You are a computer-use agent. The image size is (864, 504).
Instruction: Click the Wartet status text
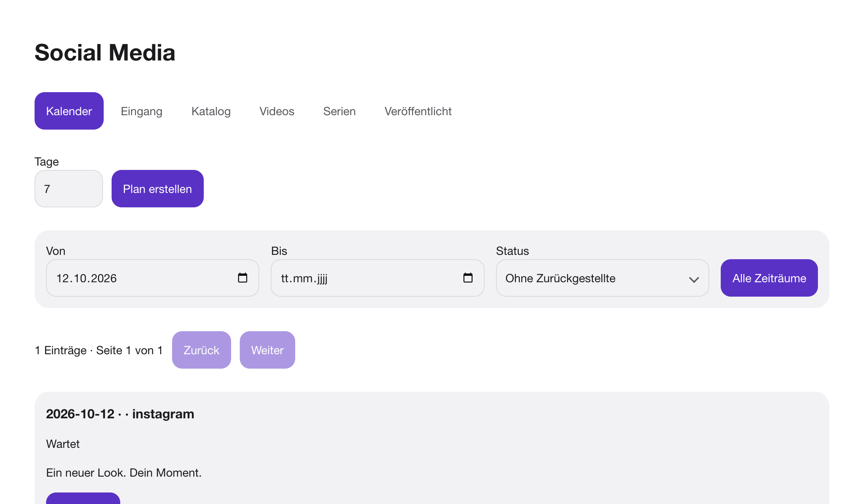coord(63,444)
